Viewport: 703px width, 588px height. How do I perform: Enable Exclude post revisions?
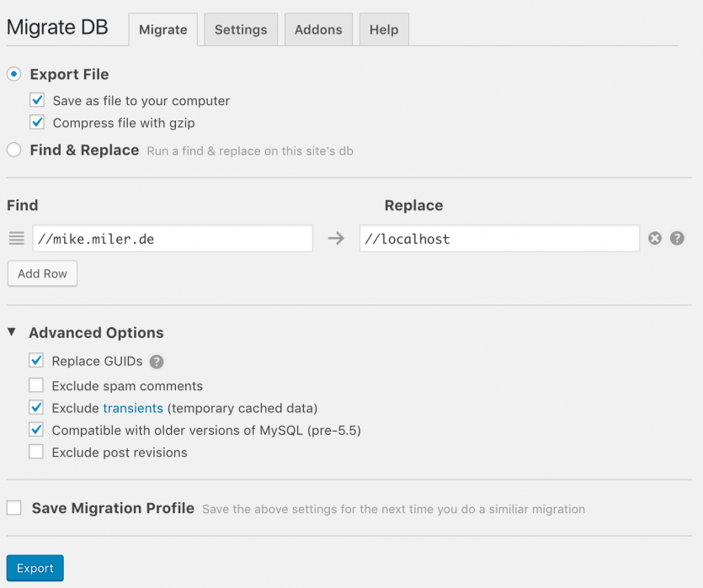(35, 452)
